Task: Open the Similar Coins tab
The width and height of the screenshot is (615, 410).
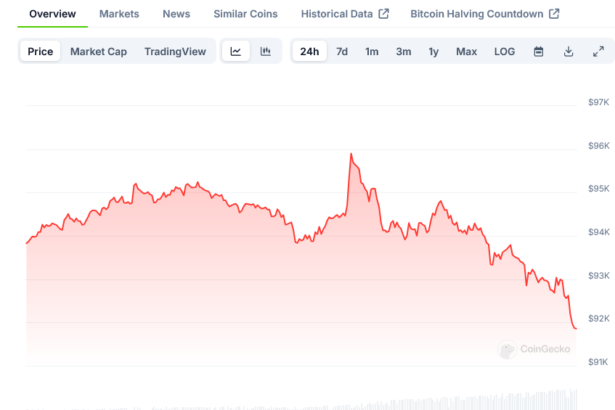Action: coord(245,14)
